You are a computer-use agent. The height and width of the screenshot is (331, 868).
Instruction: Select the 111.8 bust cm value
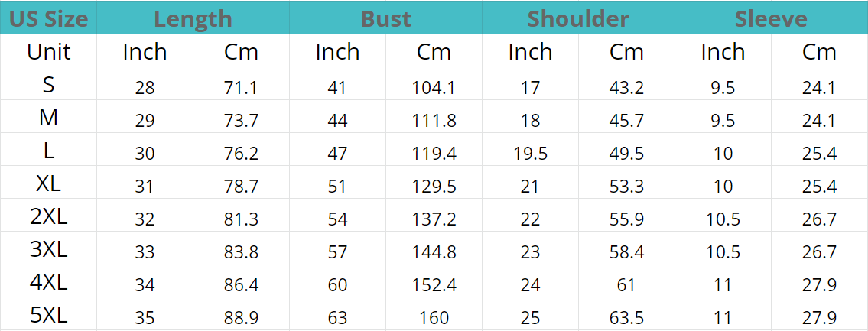point(434,121)
